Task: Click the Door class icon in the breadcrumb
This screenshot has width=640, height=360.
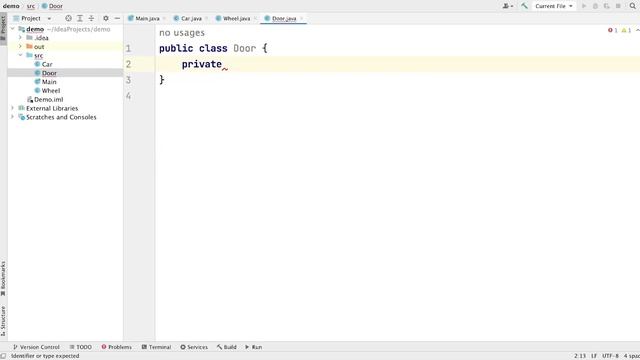Action: coord(44,6)
